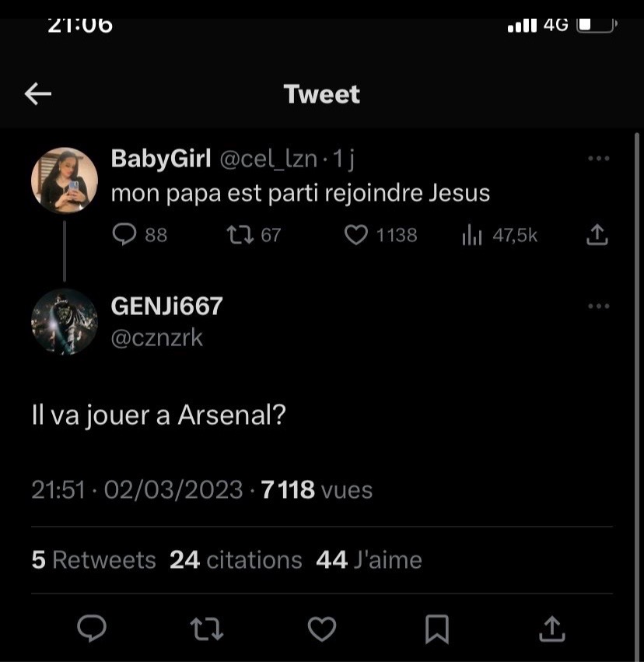Reply to GENJi667's tweet
Image resolution: width=644 pixels, height=662 pixels.
93,629
